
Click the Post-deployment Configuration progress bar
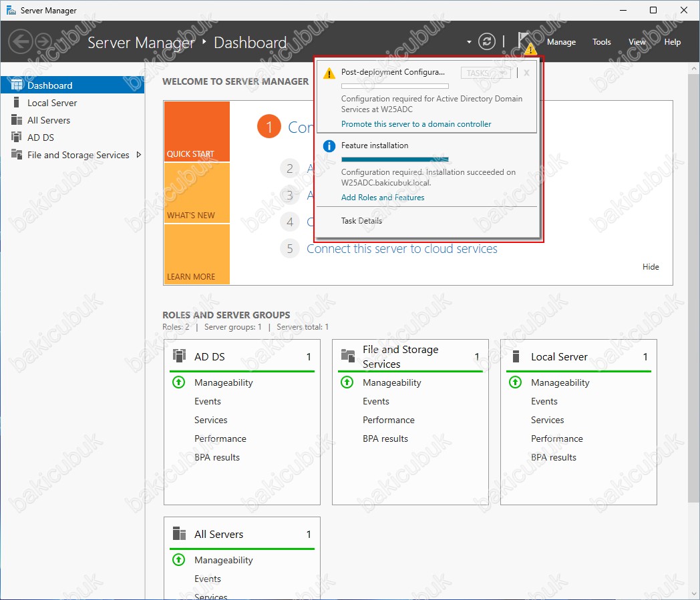tap(395, 86)
